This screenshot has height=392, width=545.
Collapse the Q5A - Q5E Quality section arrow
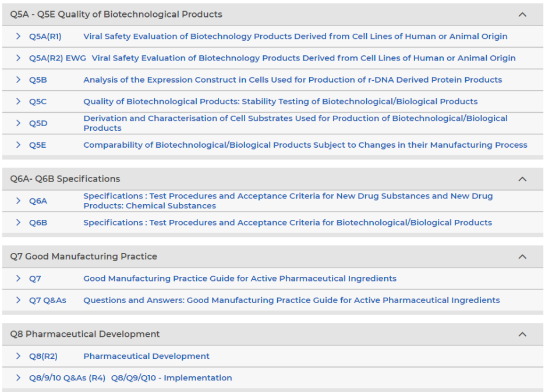coord(522,15)
